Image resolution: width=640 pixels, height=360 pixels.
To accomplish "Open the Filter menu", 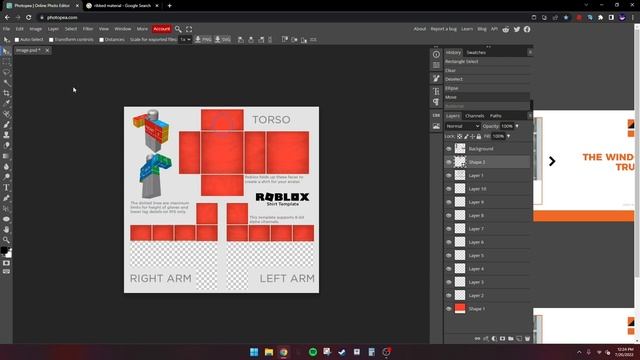I will point(88,29).
